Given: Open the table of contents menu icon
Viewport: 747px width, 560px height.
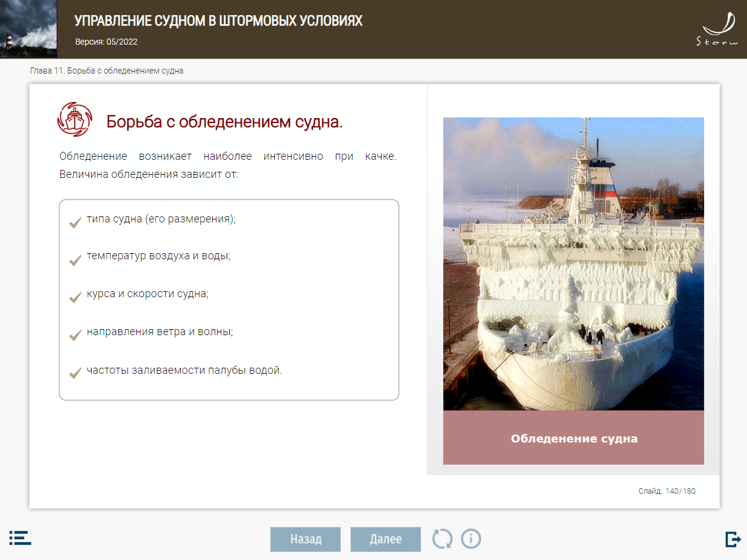Looking at the screenshot, I should [x=20, y=538].
